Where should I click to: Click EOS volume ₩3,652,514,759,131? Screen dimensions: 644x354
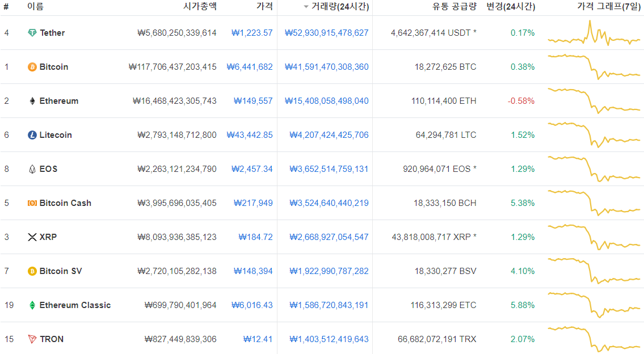(x=329, y=169)
